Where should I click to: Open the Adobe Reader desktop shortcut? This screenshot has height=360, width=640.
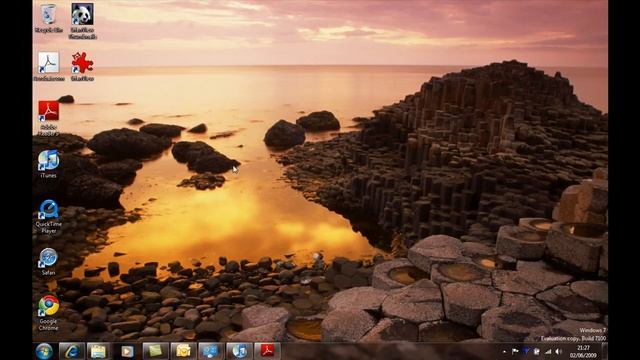pos(49,118)
